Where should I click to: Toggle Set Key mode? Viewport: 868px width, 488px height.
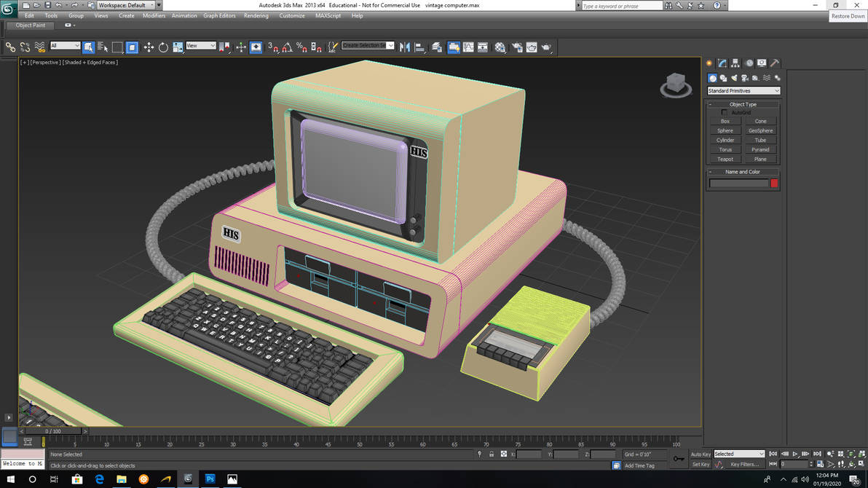pos(701,465)
